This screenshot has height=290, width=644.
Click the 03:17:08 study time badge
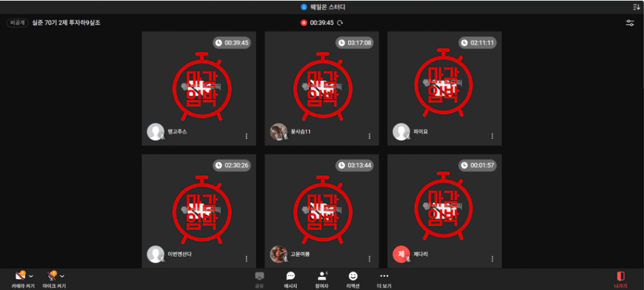coord(355,43)
